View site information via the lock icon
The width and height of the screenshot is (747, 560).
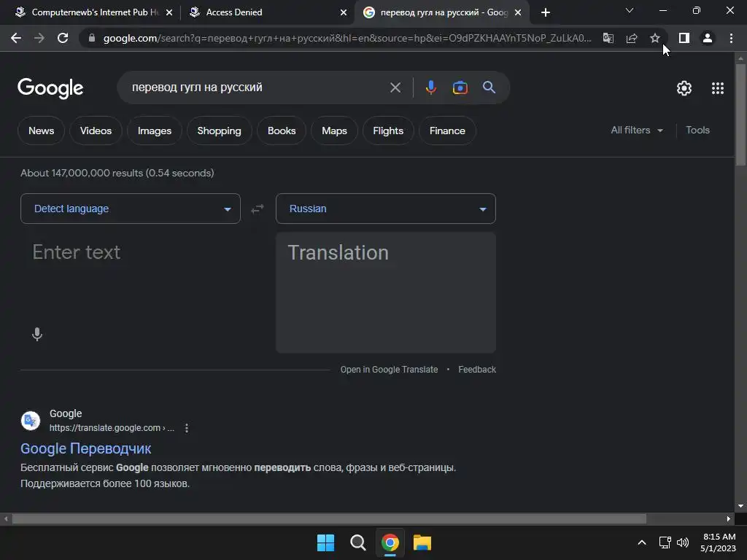91,38
